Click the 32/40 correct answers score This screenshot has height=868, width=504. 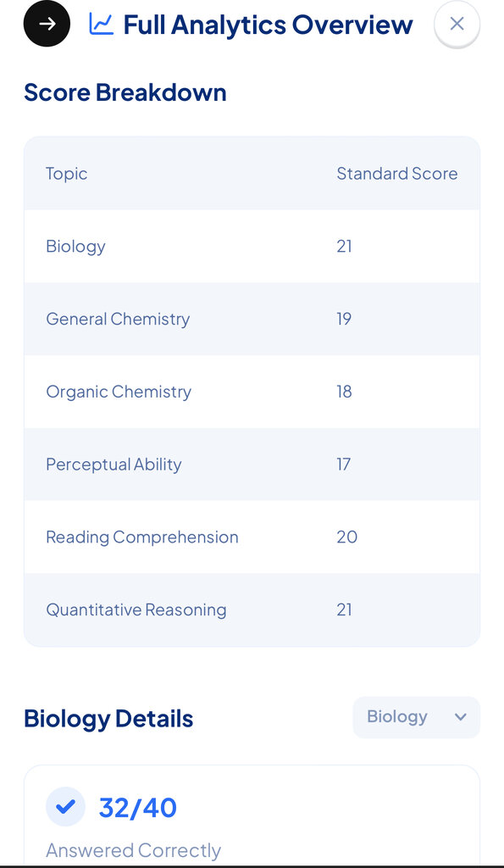(x=138, y=807)
